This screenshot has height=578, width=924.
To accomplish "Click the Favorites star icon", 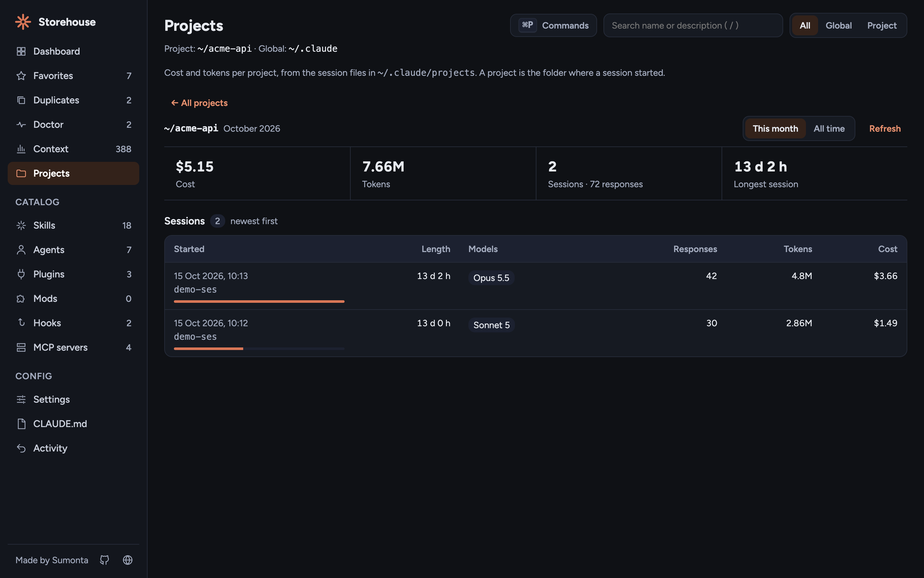I will [x=21, y=76].
